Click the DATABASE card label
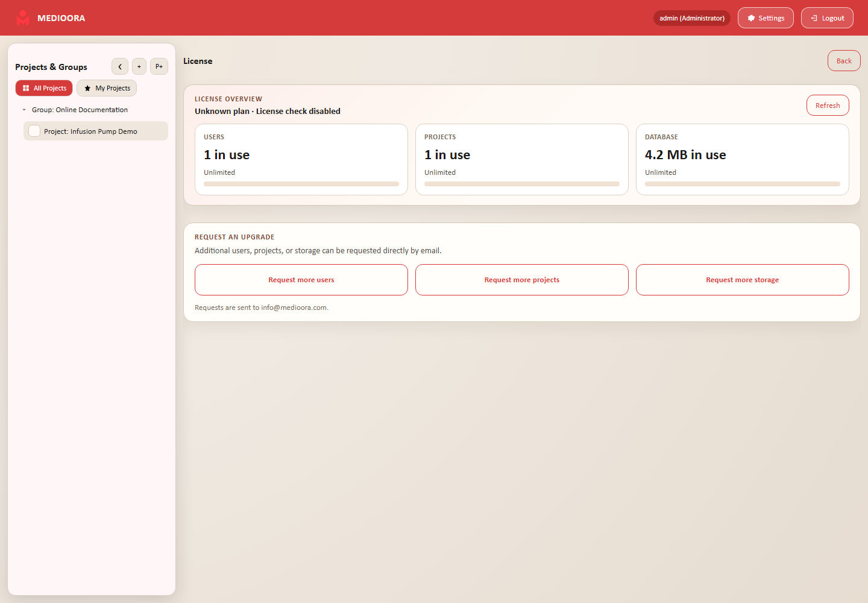The width and height of the screenshot is (868, 603). [661, 137]
